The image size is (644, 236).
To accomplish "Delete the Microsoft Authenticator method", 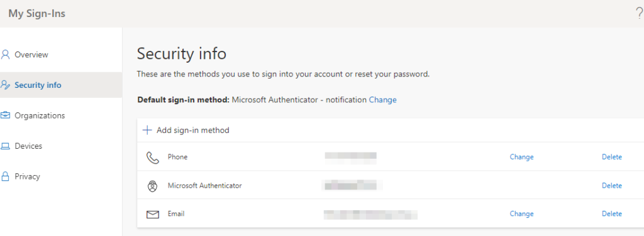I will pos(612,186).
